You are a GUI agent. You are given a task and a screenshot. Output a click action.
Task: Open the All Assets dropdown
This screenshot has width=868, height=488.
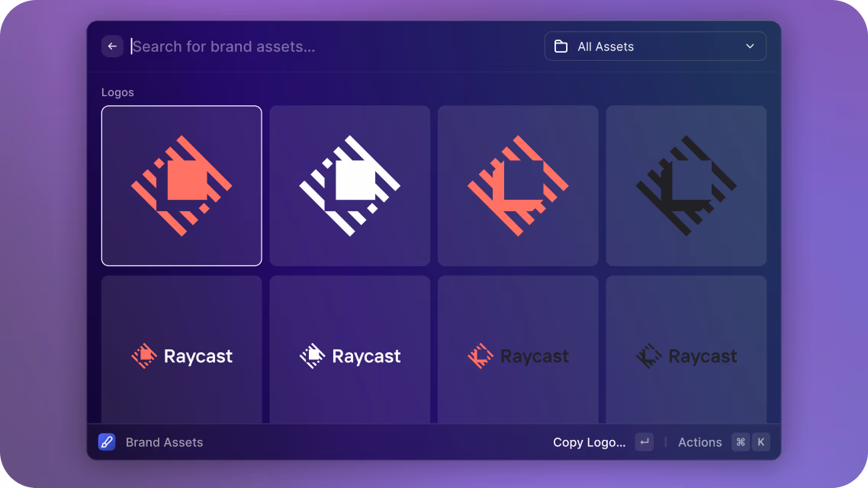pyautogui.click(x=655, y=47)
